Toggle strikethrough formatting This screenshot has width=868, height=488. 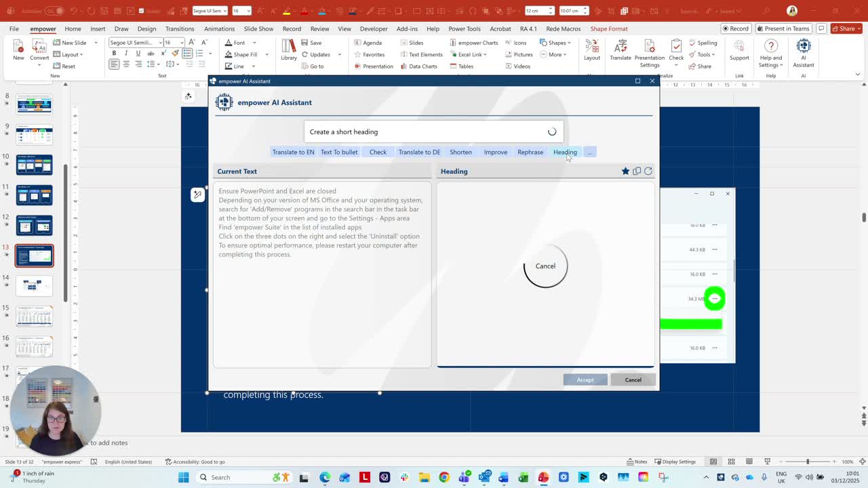coord(151,54)
